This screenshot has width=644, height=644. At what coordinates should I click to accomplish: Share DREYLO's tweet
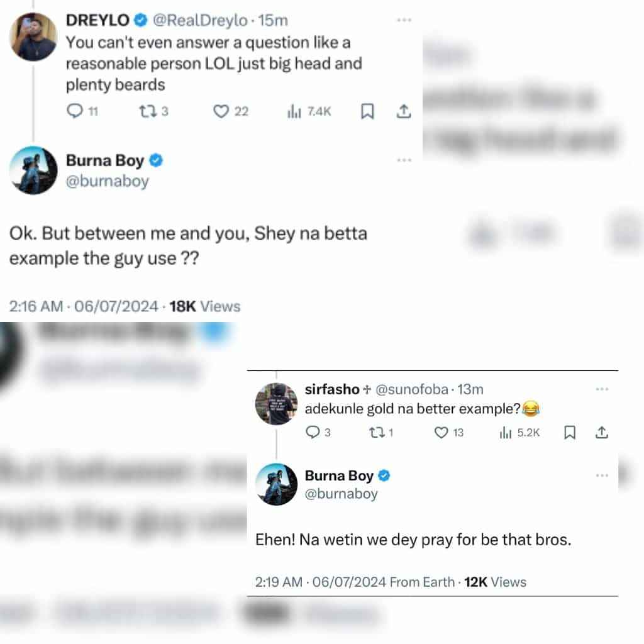pos(404,111)
